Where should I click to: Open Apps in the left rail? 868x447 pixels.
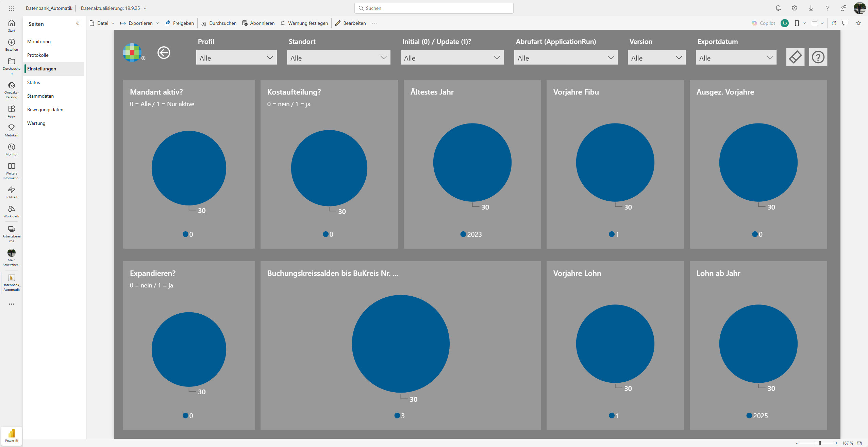click(12, 111)
